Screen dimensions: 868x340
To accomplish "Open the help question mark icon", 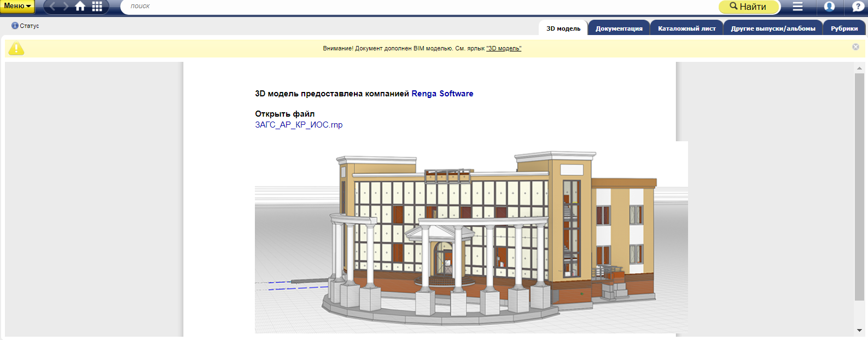I will 858,7.
